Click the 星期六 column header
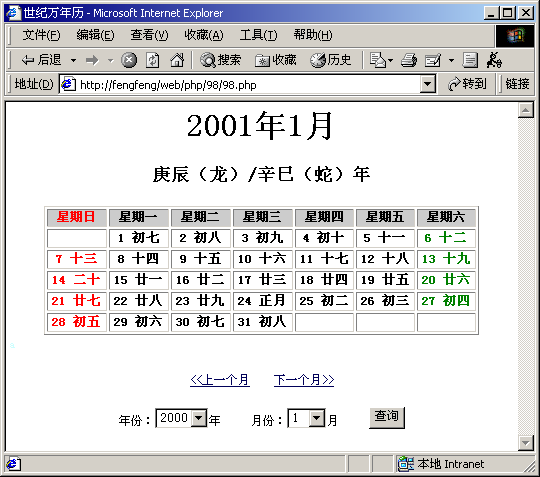This screenshot has height=477, width=540. pos(446,217)
